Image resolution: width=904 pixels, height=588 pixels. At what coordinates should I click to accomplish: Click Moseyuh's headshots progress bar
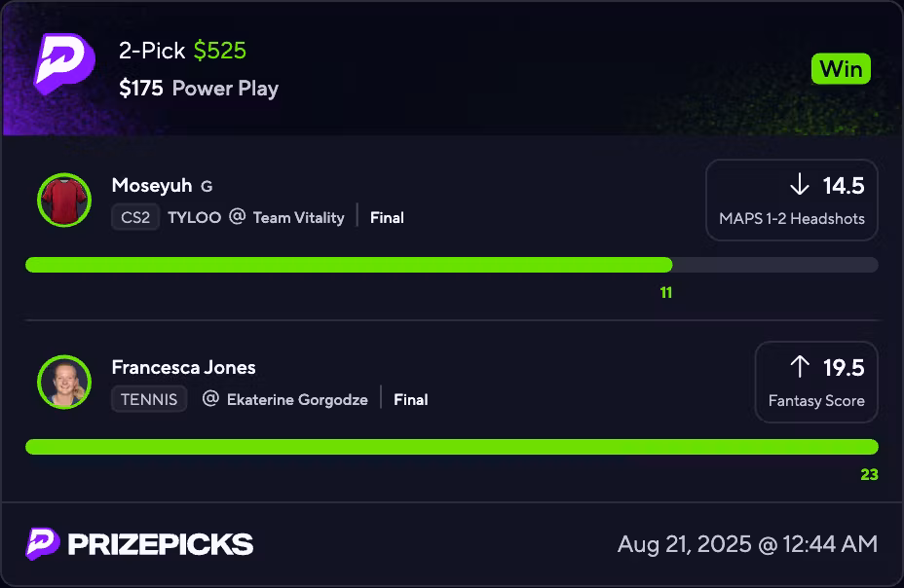[451, 265]
